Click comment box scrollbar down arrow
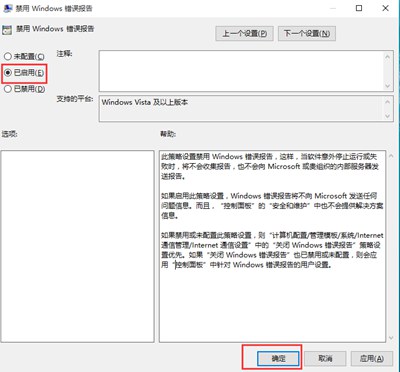The width and height of the screenshot is (400, 372). click(387, 86)
